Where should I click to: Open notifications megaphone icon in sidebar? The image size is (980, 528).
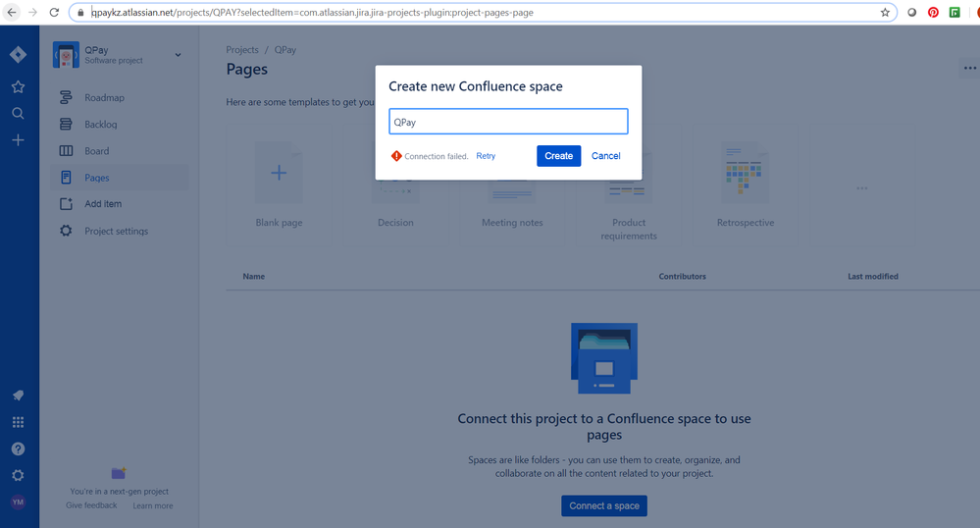[18, 396]
